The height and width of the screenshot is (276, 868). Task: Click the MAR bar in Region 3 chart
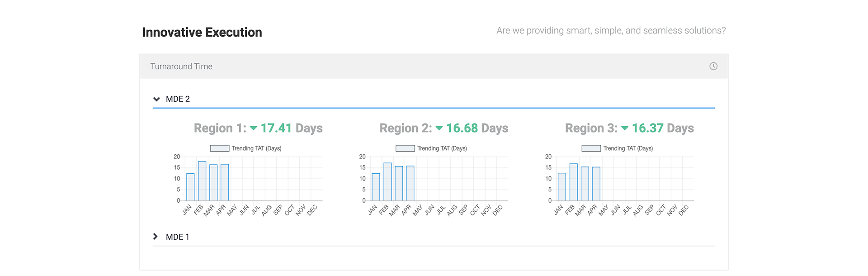coord(585,184)
